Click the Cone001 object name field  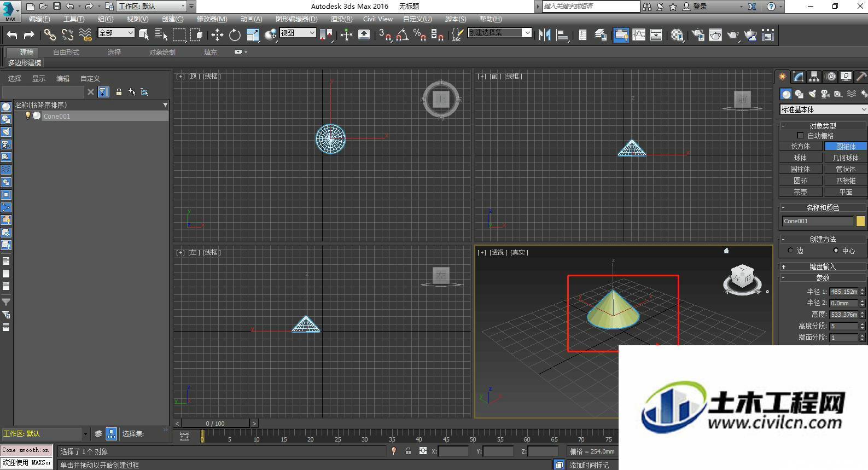click(x=818, y=221)
